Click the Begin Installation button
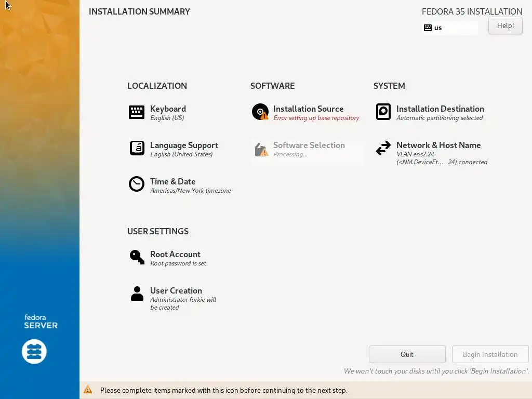This screenshot has width=532, height=399. point(490,354)
